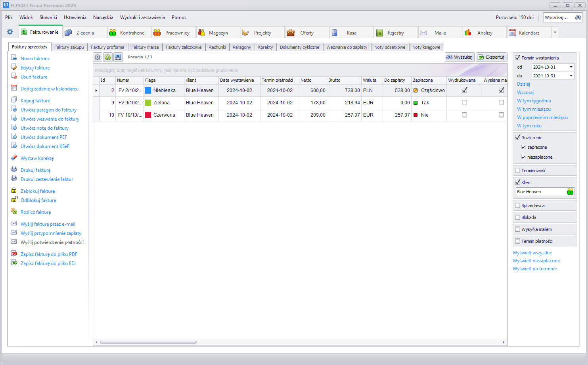
Task: Toggle Wydrukowana checkbox for the Zielona invoice
Action: coord(464,103)
